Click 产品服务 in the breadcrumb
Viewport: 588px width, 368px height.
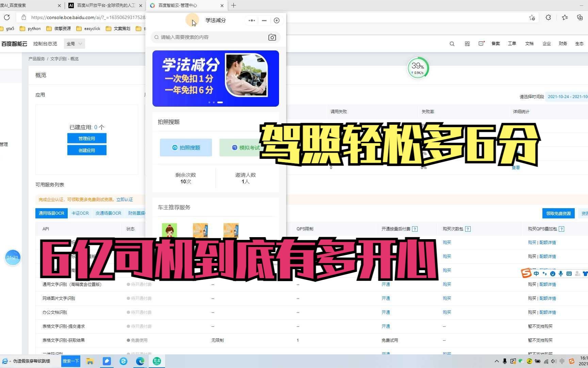pyautogui.click(x=37, y=59)
